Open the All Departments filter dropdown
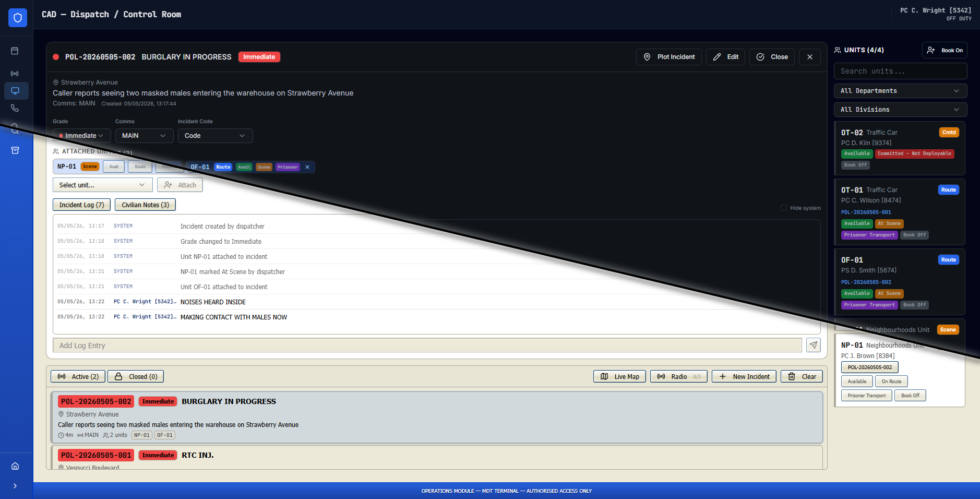Screen dimensions: 980x499 pos(901,91)
